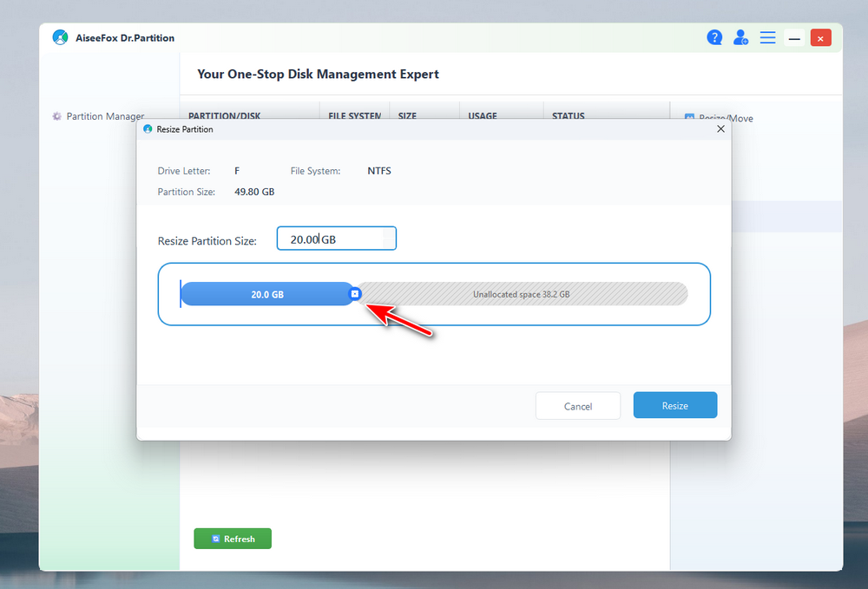
Task: Click the USAGE column header
Action: click(483, 115)
